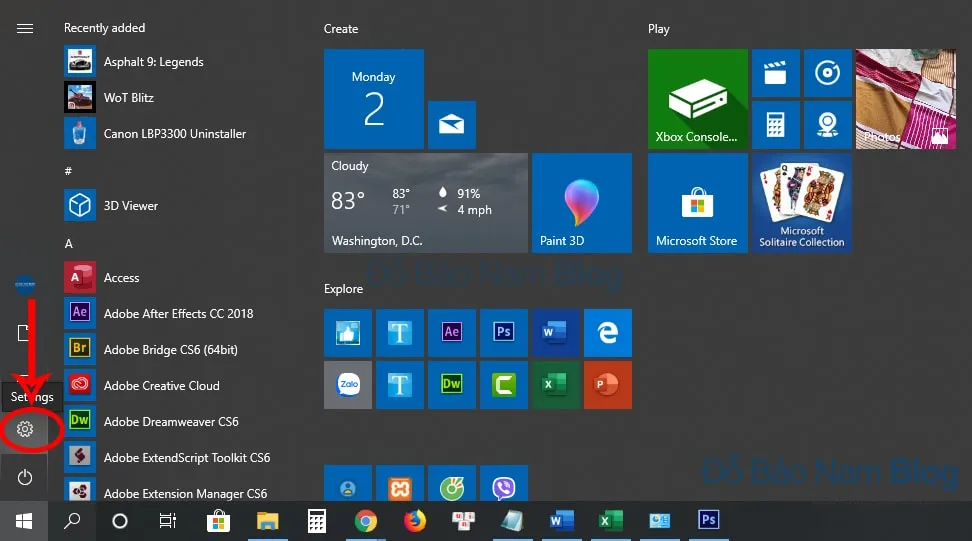Open the green Cốc Cốc browser tile
The height and width of the screenshot is (541, 972).
tap(452, 483)
